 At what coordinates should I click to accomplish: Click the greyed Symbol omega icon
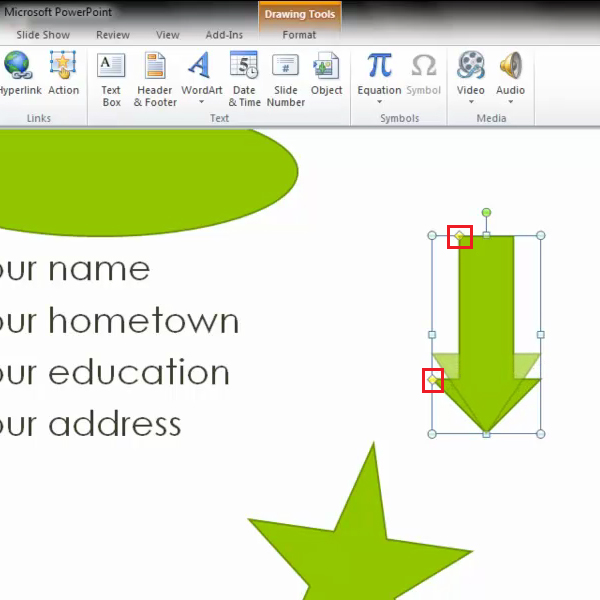[424, 65]
